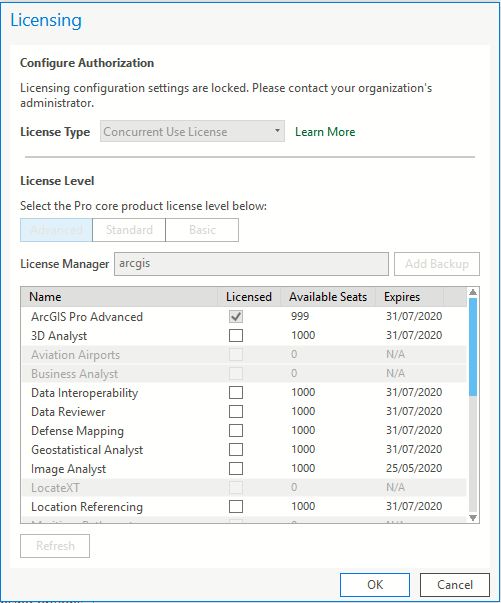This screenshot has width=501, height=603.
Task: Toggle ArcGIS Pro Advanced licensed checkbox
Action: (x=236, y=316)
